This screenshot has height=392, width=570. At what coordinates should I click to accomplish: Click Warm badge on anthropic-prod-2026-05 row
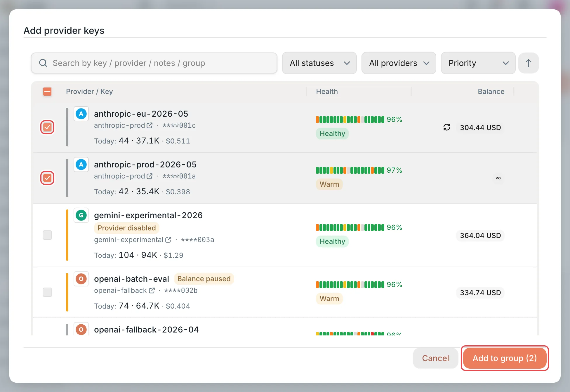pyautogui.click(x=329, y=184)
